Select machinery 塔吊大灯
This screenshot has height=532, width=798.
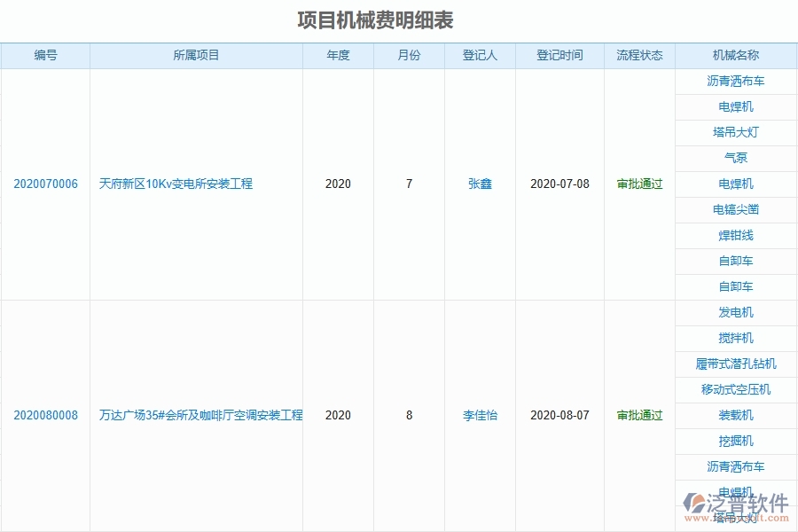733,132
